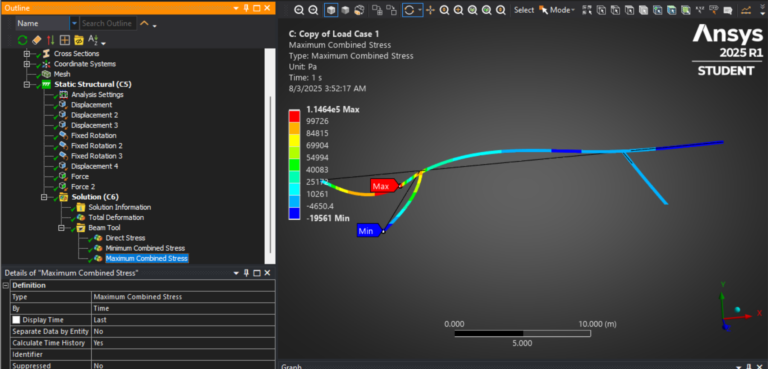Select Direct Stress under Beam Tool
This screenshot has width=768, height=369.
(125, 238)
